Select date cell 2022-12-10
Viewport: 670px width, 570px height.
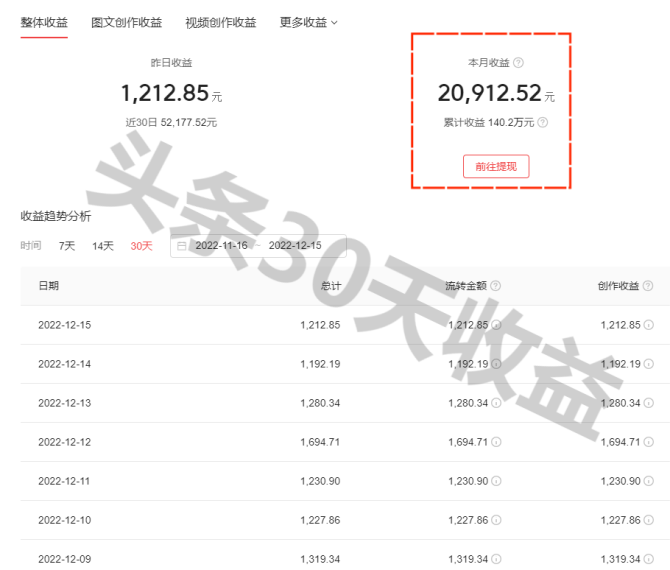[x=65, y=520]
